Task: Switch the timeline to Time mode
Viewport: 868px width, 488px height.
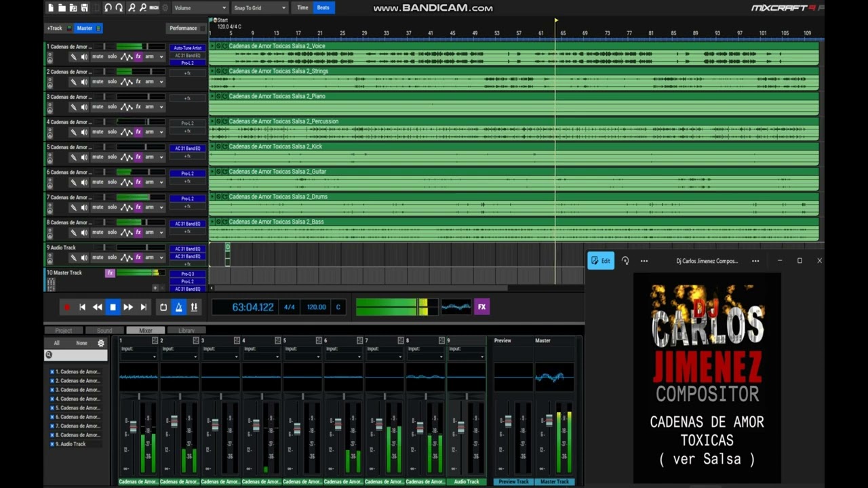Action: click(x=302, y=8)
